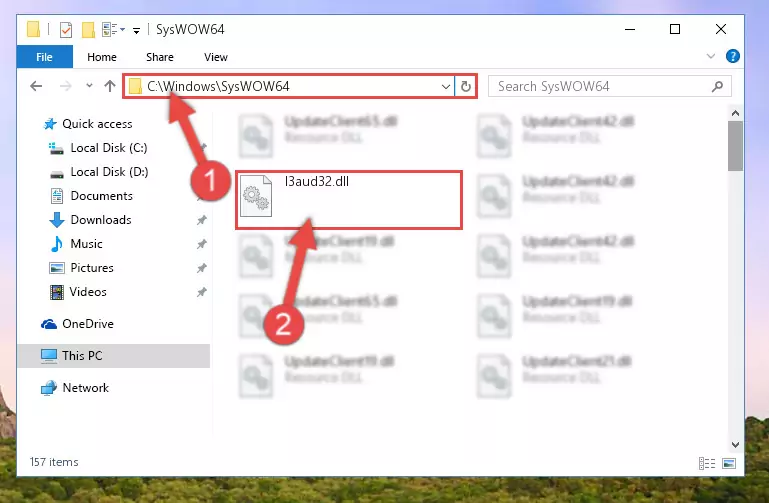Open Help with the blue question icon
This screenshot has width=769, height=503.
click(733, 56)
